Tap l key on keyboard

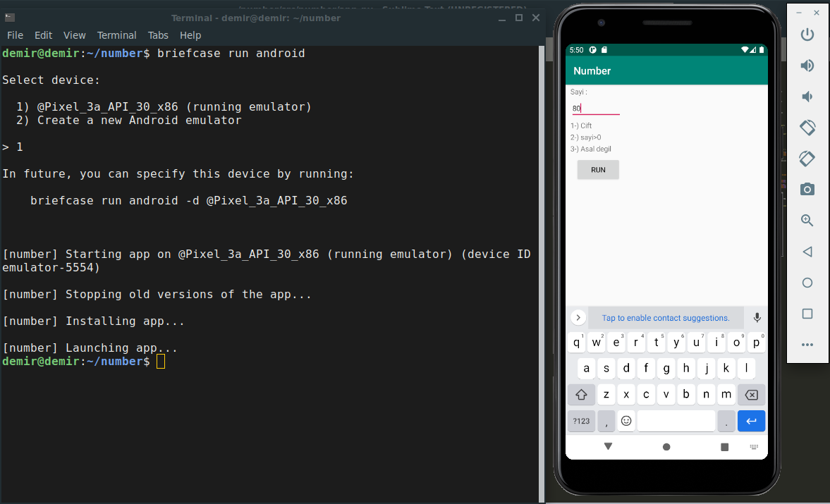point(746,368)
